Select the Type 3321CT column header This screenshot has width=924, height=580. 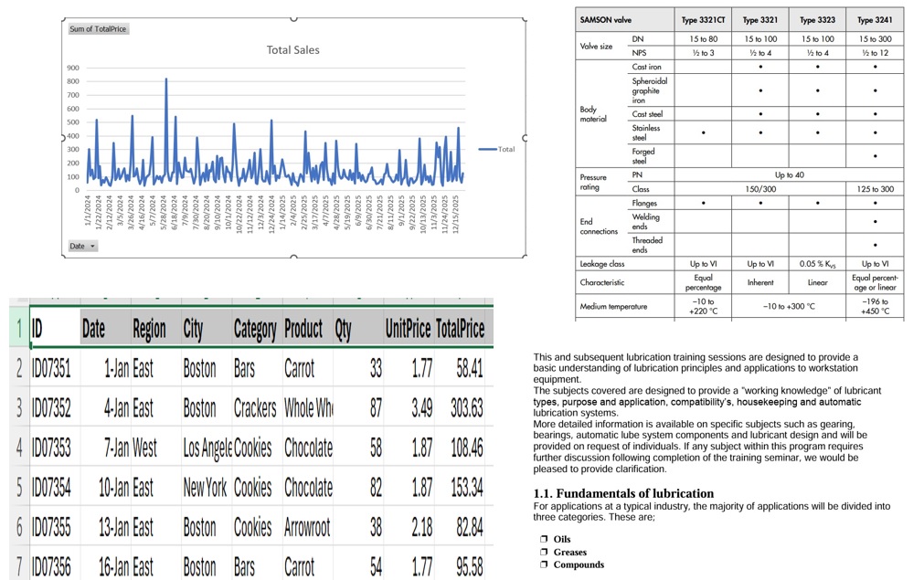[702, 19]
